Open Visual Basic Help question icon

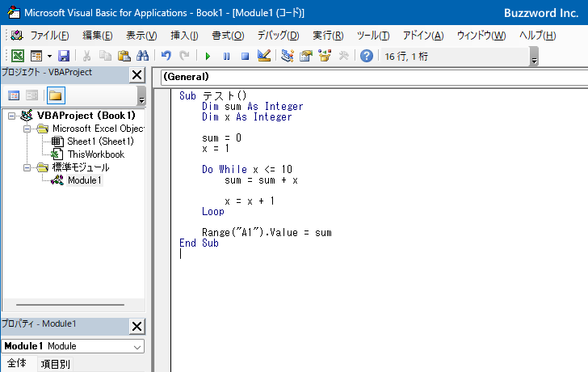[367, 56]
